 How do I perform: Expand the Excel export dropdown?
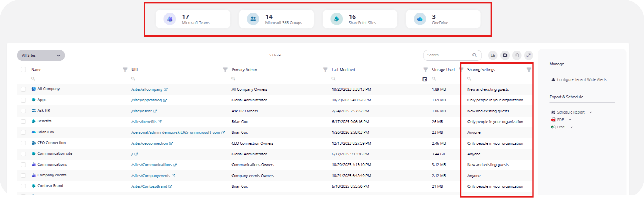(x=571, y=127)
